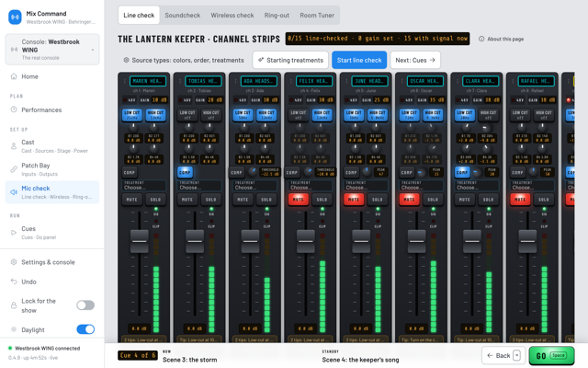This screenshot has width=588, height=368.
Task: Open the About this page link
Action: [502, 39]
